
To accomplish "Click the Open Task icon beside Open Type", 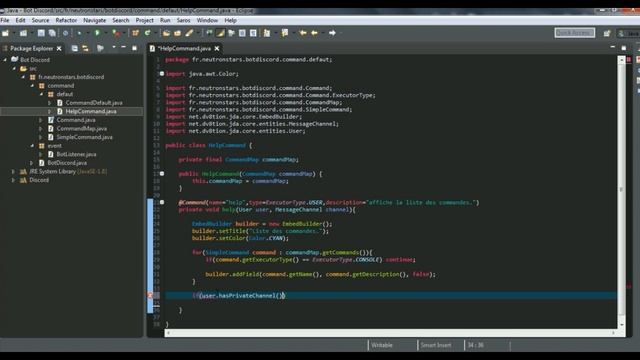I will click(177, 33).
